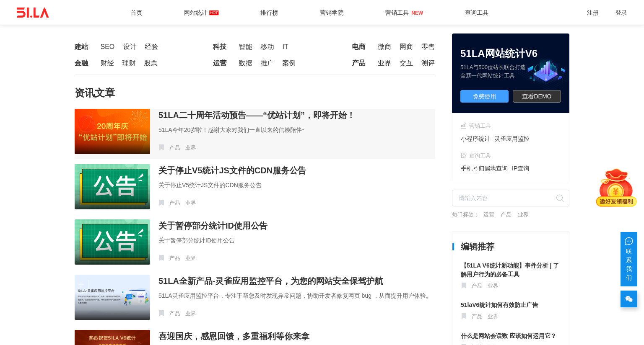Viewport: 644px width, 345px height.
Task: Open the 网站统计 HOT nav item
Action: (x=201, y=13)
